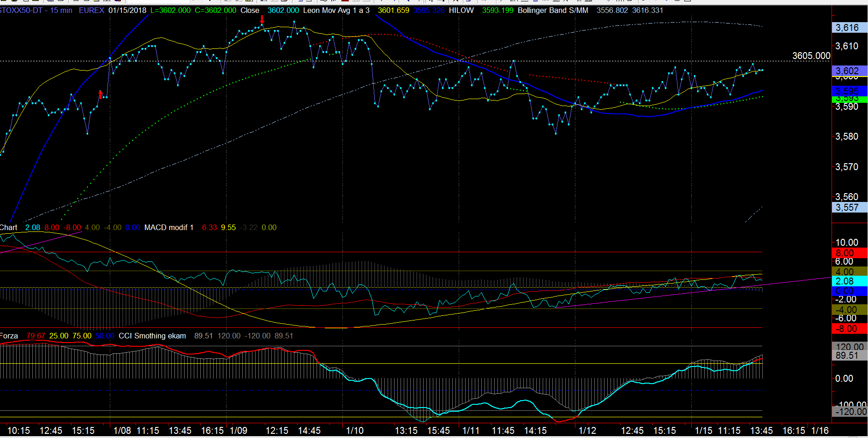Screen dimensions: 868x438
Task: Click the C=3602.000 close readout
Action: tap(216, 10)
